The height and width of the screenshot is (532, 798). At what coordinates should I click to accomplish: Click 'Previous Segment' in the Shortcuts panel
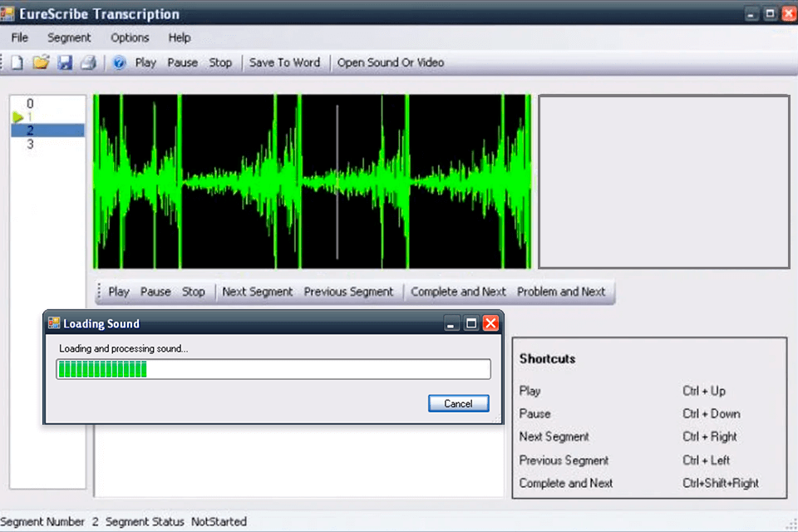point(564,461)
